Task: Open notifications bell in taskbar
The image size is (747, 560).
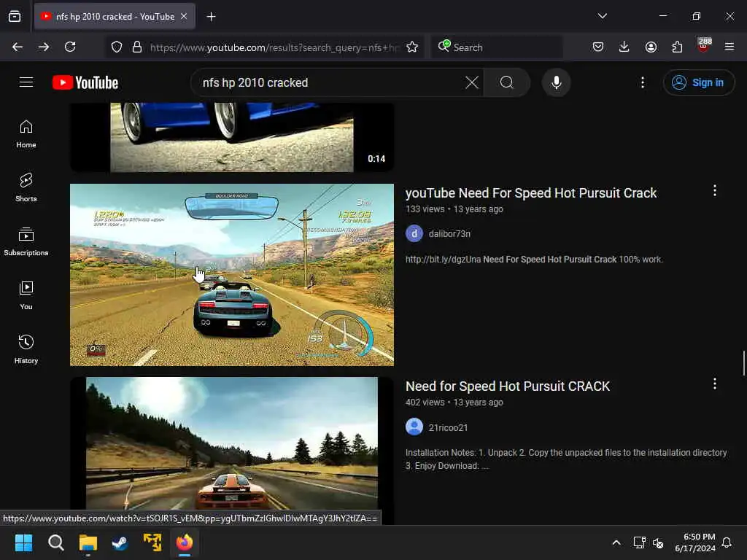Action: pyautogui.click(x=727, y=542)
